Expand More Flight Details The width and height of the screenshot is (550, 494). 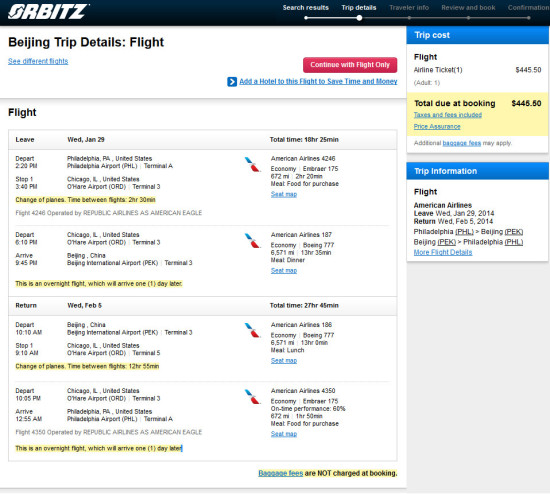tap(443, 252)
